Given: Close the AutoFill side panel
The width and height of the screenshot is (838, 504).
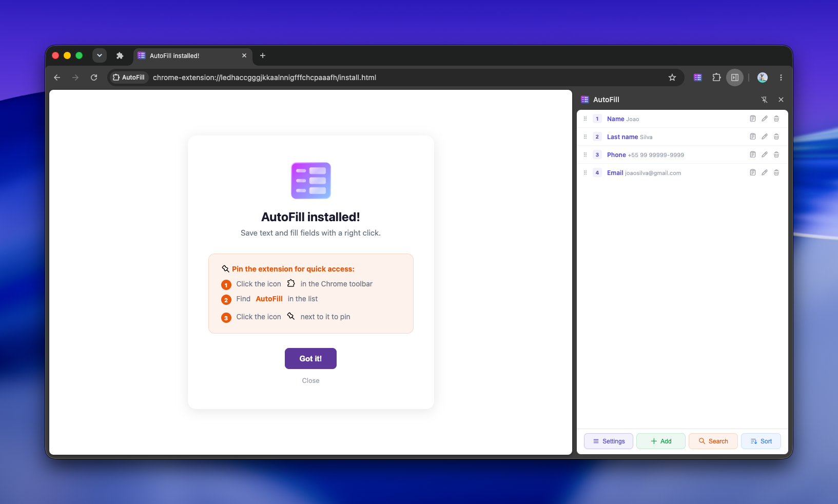Looking at the screenshot, I should pos(781,100).
